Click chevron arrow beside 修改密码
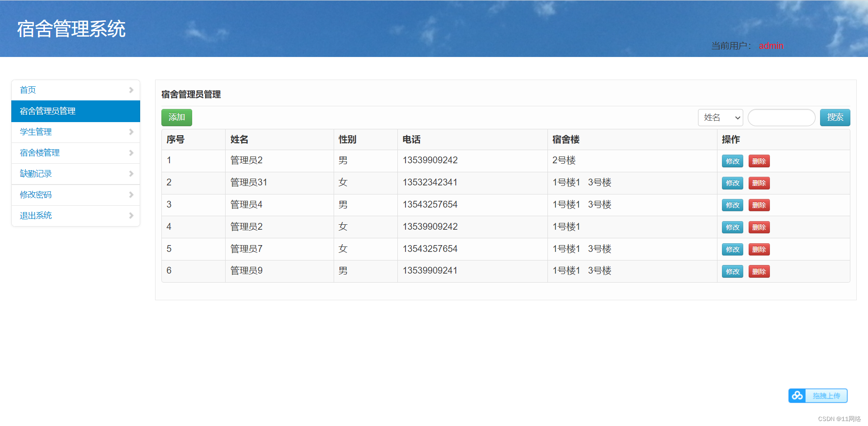Screen dimensions: 868x426 point(131,195)
